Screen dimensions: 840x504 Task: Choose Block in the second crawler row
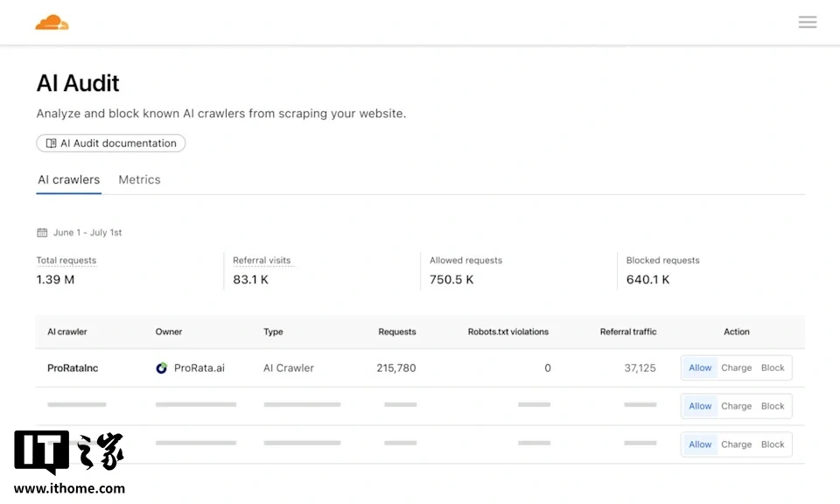pyautogui.click(x=773, y=406)
